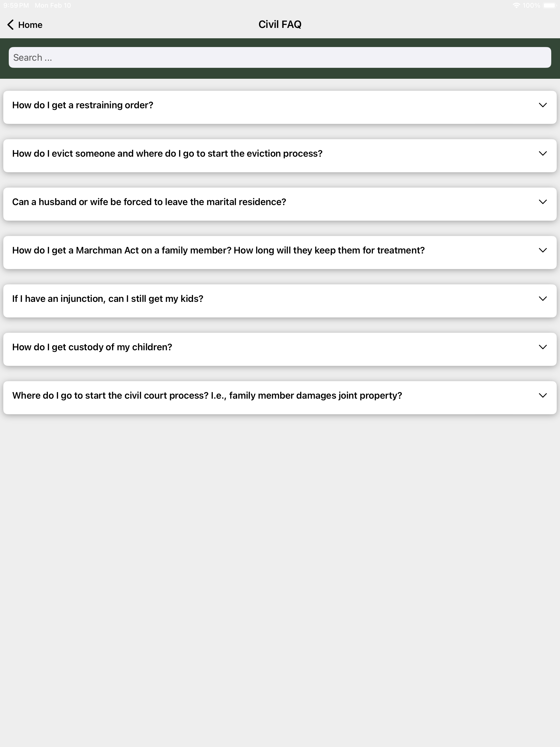Open 'If I have an injunction' question

(280, 300)
